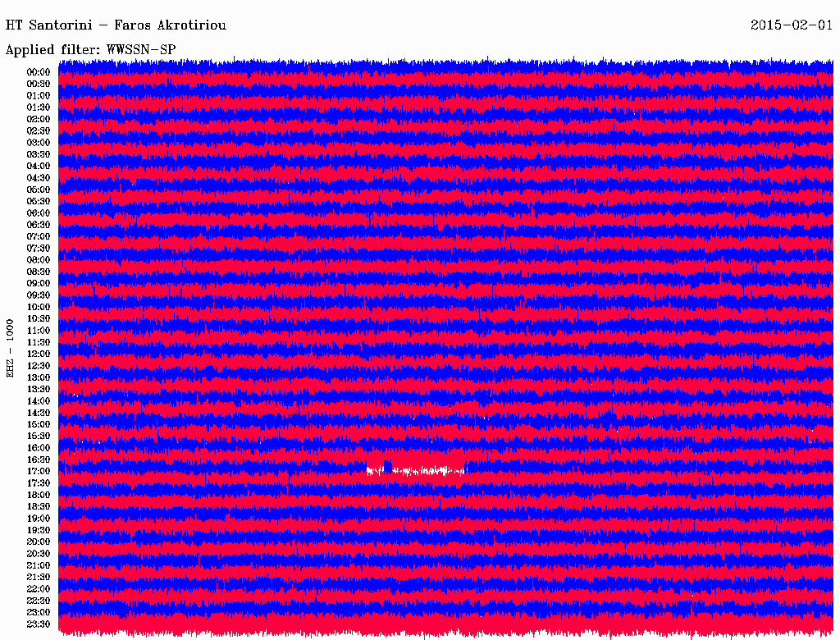Select the 09:30 time label

click(x=39, y=295)
